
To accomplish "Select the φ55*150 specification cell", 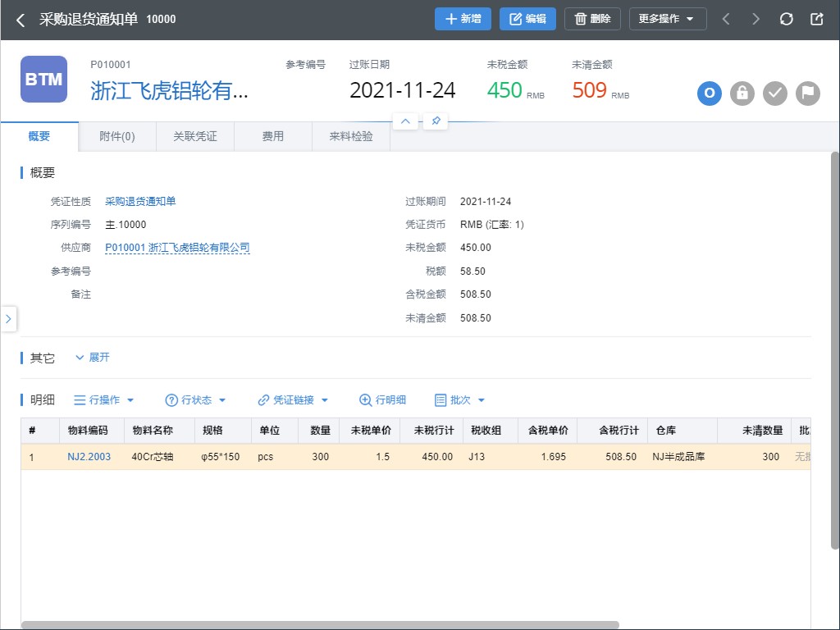I will click(x=223, y=457).
